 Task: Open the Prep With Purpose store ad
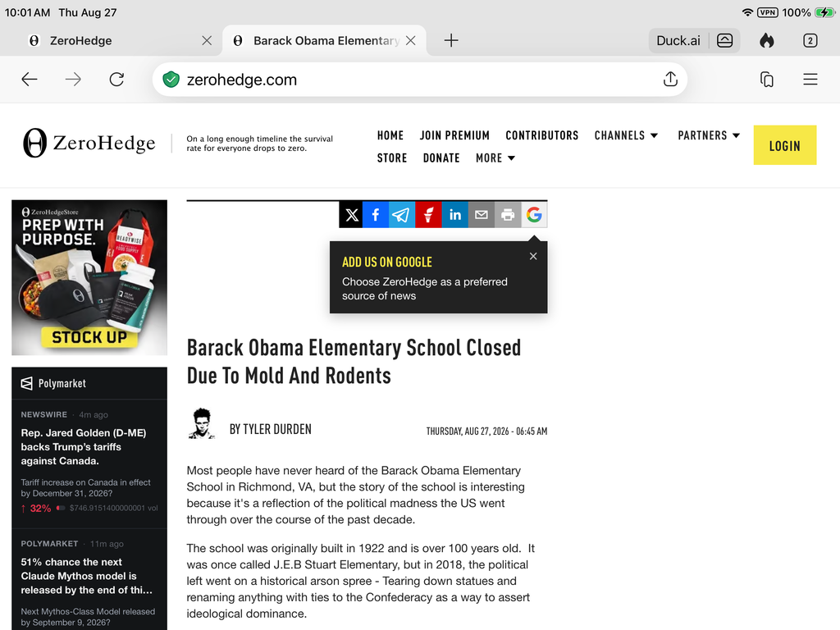(89, 277)
